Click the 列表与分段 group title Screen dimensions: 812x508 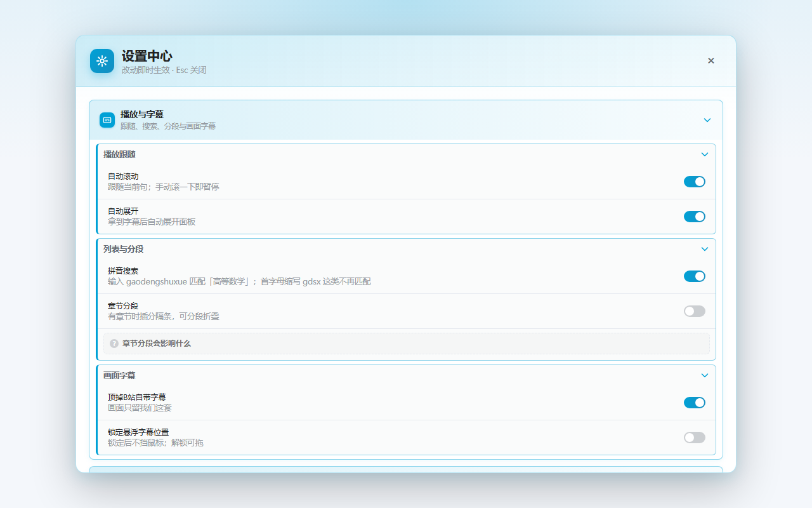point(123,249)
